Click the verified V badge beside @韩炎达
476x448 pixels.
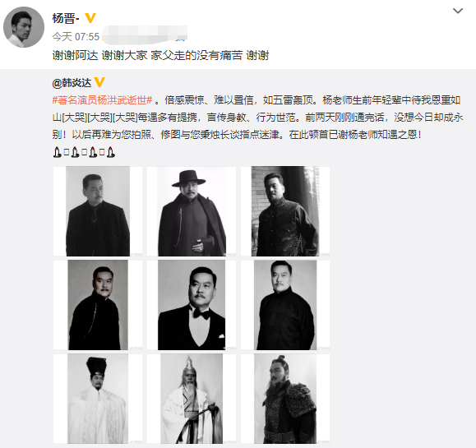click(99, 82)
